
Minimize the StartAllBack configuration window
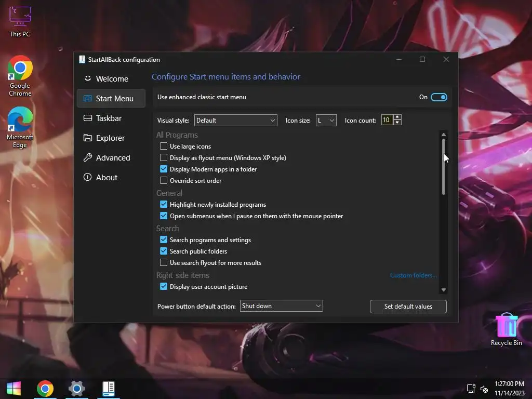399,59
